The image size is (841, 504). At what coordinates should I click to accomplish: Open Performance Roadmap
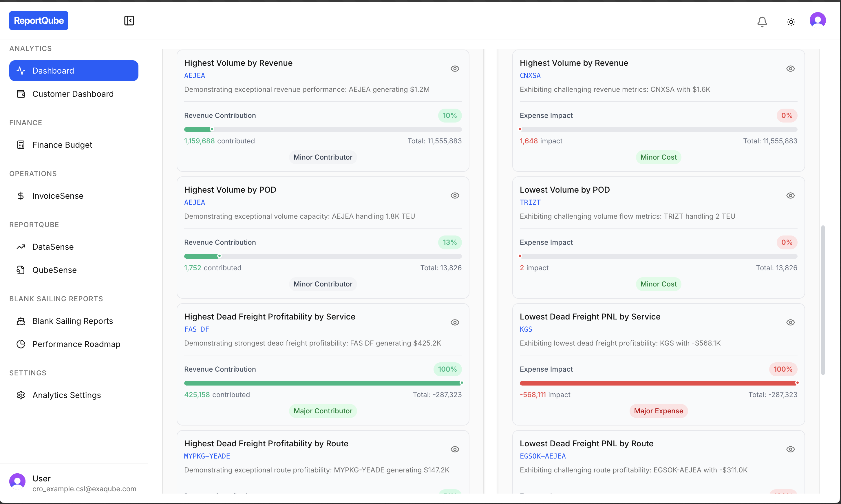[74, 344]
